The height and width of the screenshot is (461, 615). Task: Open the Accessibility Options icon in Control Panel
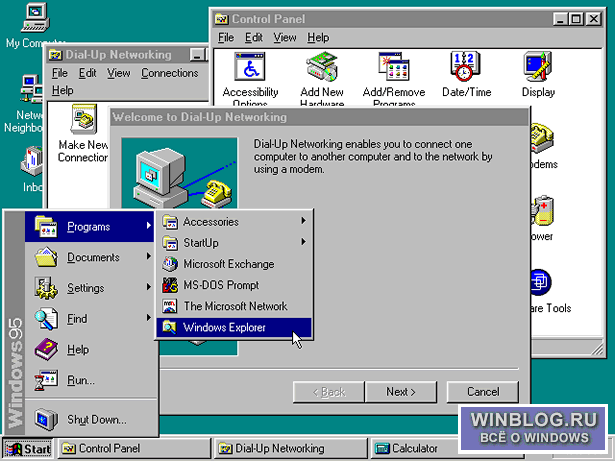click(x=250, y=67)
